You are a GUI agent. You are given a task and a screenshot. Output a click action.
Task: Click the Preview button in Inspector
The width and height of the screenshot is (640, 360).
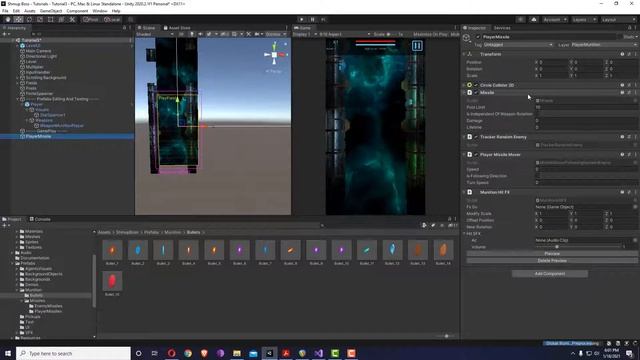[552, 254]
